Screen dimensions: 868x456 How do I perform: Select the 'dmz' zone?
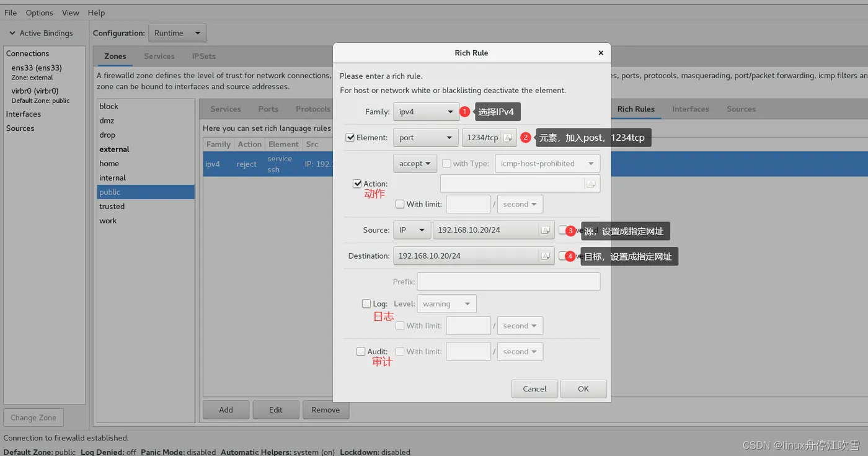[x=146, y=120]
